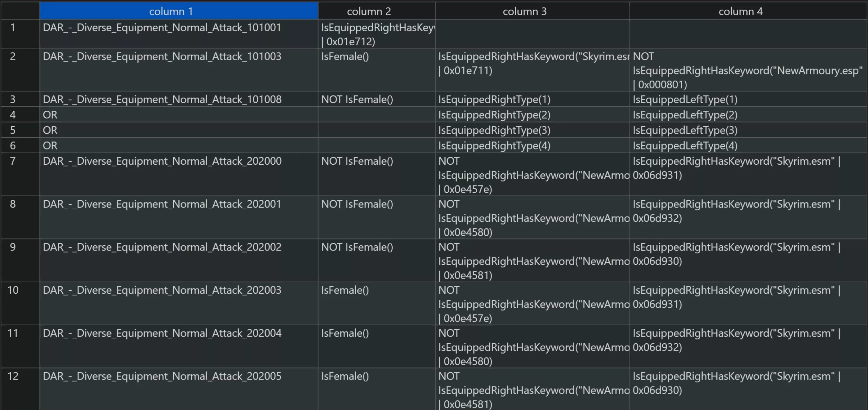The image size is (868, 410).
Task: Select row header number 6
Action: [20, 145]
